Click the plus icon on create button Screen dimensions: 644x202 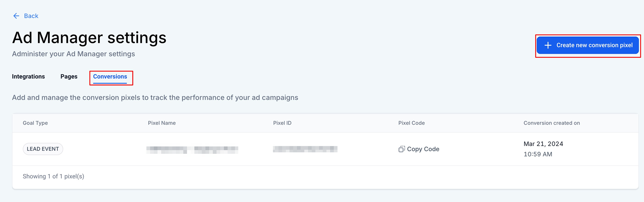click(548, 45)
